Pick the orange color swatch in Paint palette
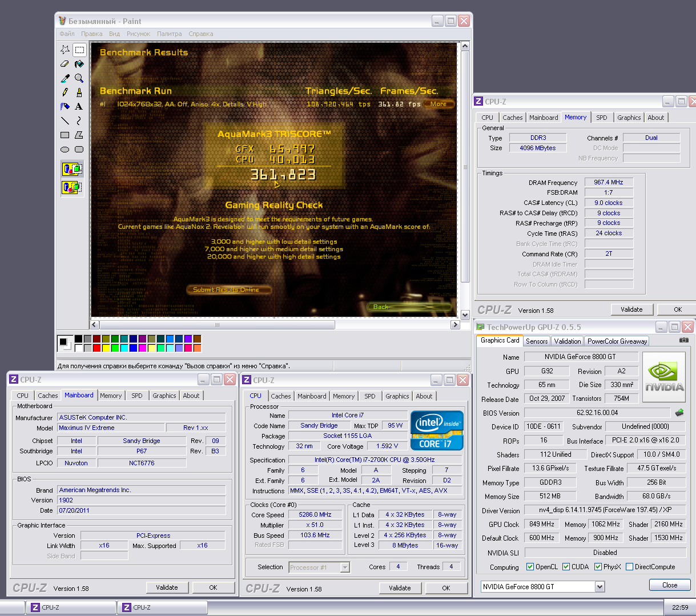 pos(197,348)
